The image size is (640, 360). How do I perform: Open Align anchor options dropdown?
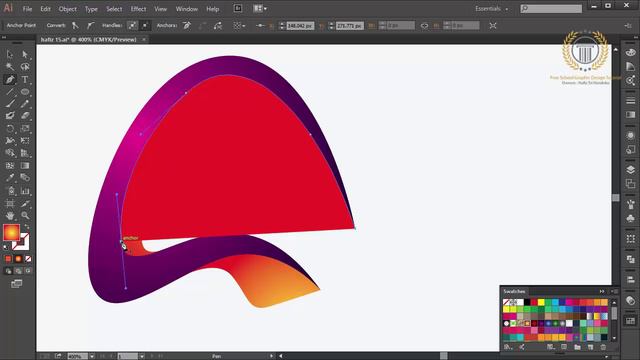pos(239,25)
